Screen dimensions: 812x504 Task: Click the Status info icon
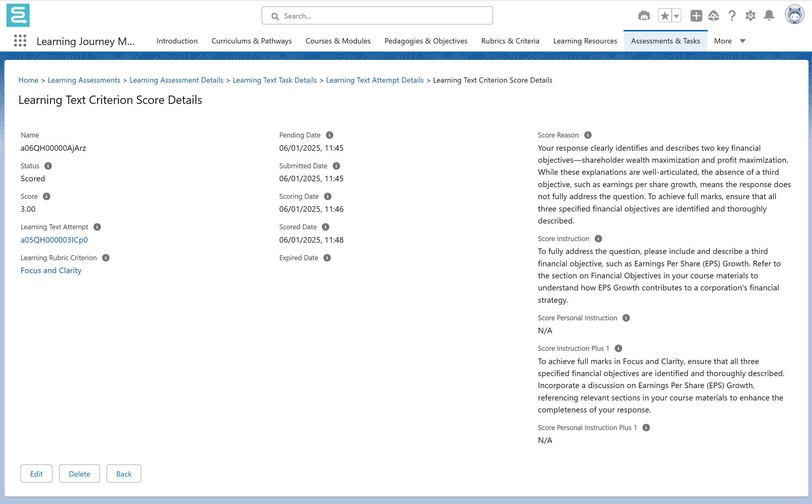[x=48, y=166]
